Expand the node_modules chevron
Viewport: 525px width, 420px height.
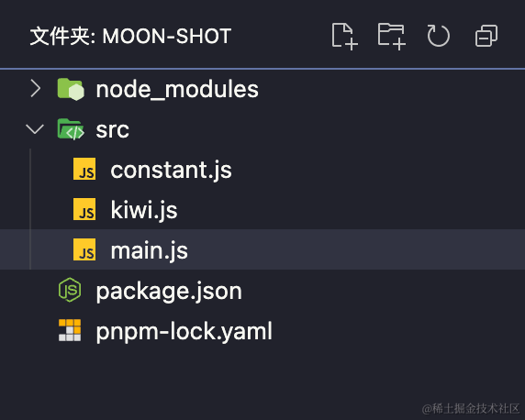[35, 88]
